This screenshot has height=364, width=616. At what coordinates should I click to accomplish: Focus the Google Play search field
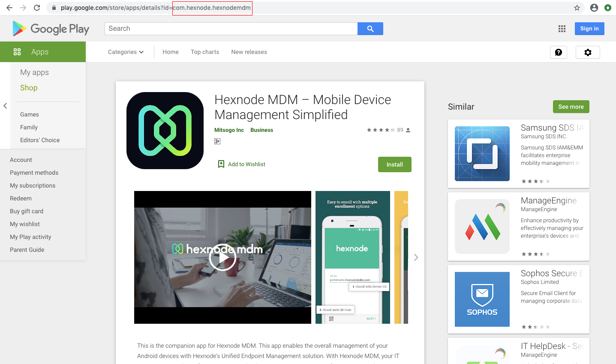point(231,29)
